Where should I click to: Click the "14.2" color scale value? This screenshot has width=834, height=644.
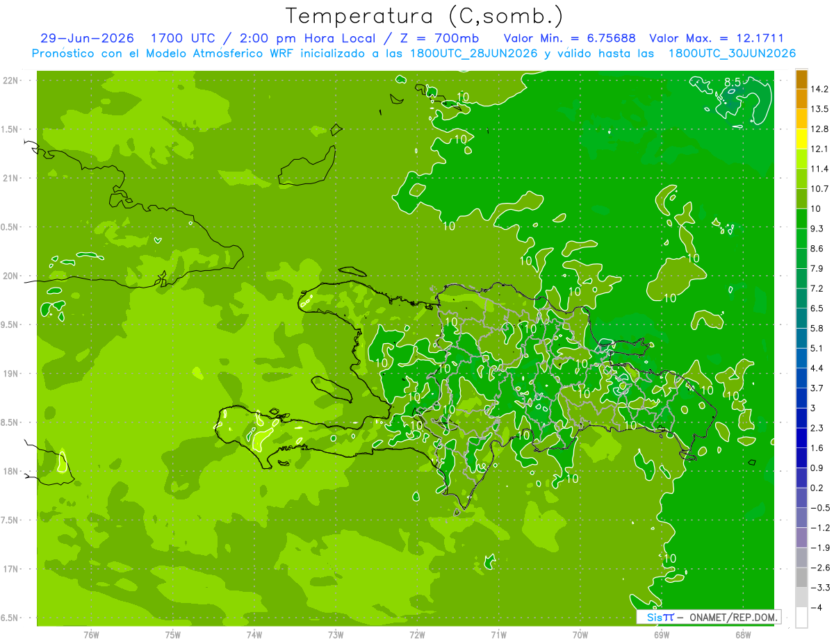(x=821, y=90)
